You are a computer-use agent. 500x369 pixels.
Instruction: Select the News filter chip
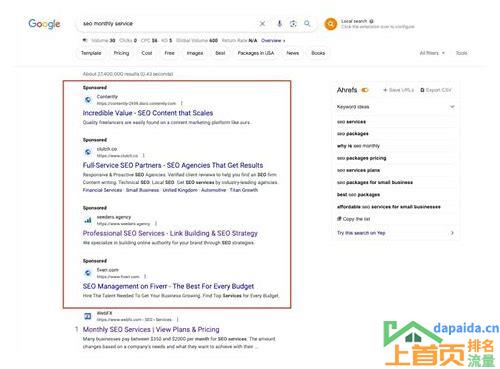coord(293,53)
